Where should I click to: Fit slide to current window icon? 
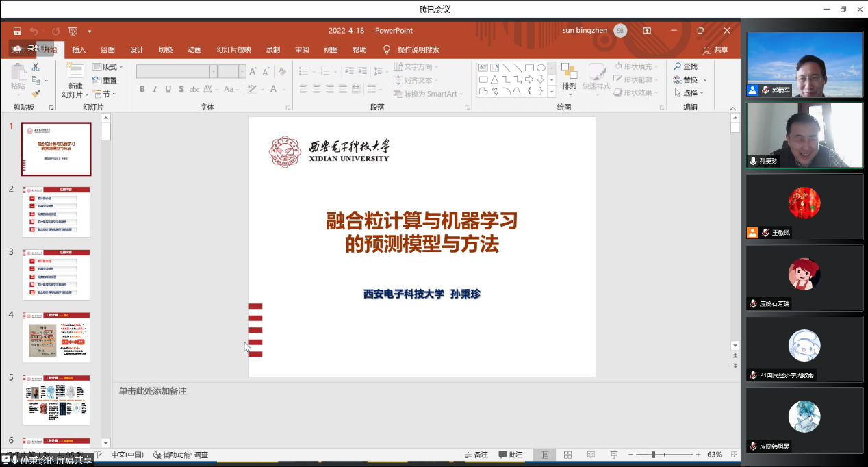point(733,455)
